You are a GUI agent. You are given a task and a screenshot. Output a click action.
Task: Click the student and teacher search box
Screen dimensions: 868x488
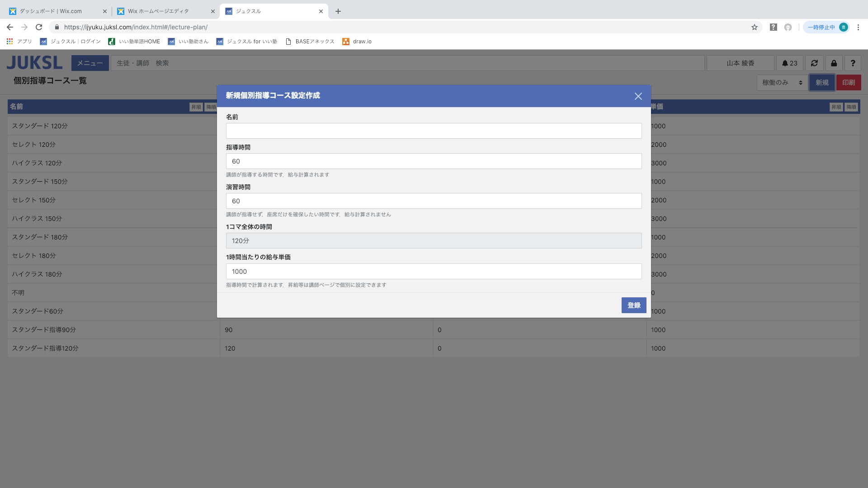(407, 63)
